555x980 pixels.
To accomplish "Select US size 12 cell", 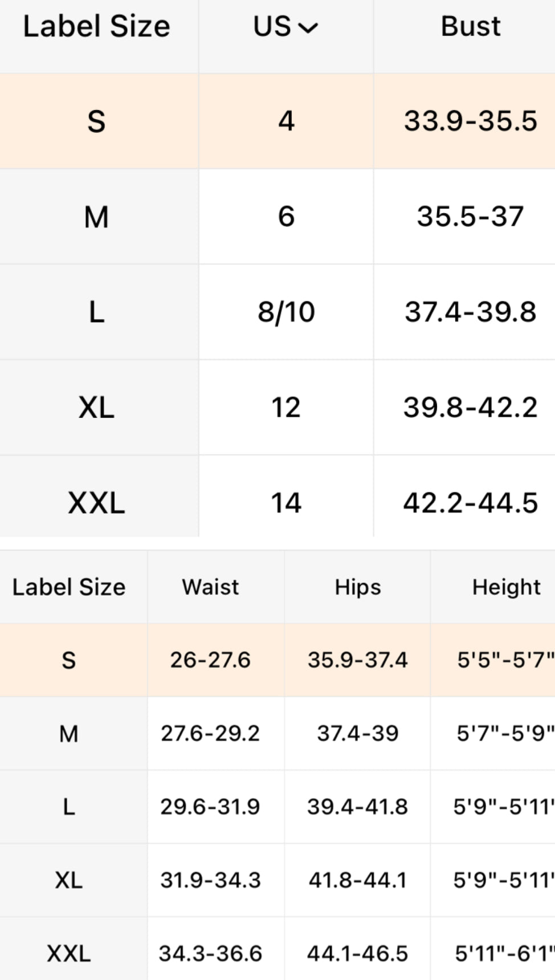I will 286,407.
